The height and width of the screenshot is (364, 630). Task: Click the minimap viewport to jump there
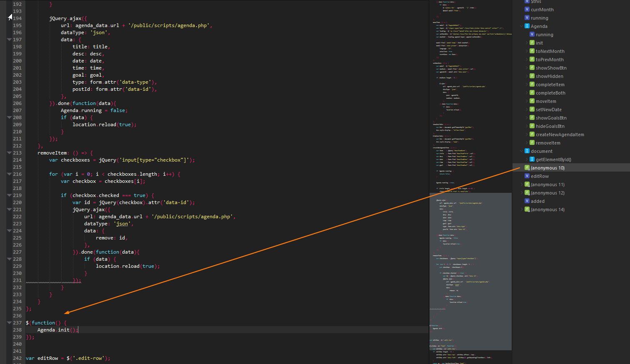tap(471, 271)
